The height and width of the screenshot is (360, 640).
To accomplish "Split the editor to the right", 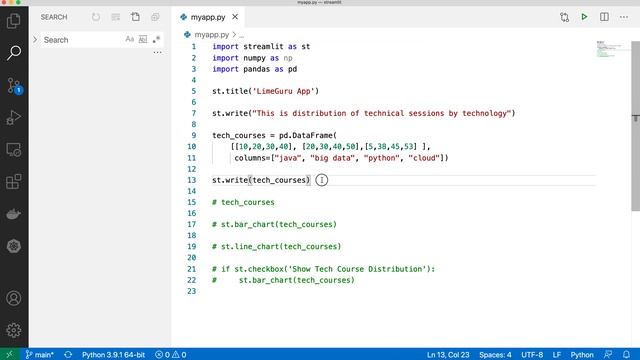I will point(604,17).
